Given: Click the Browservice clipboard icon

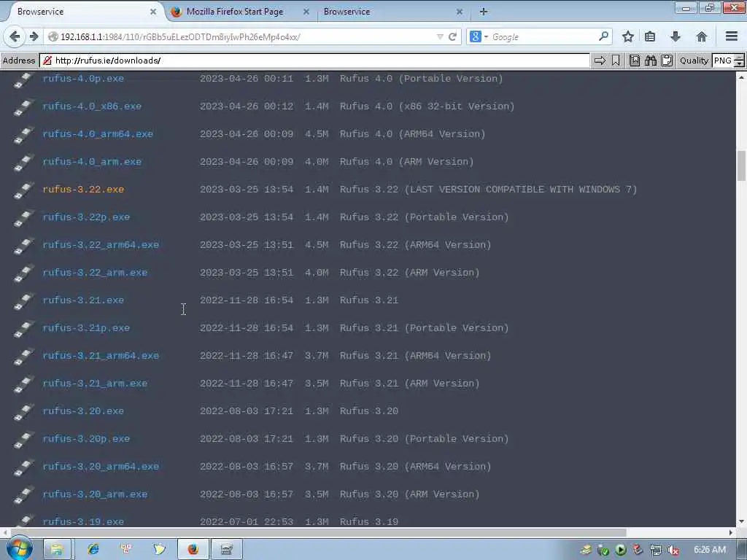Looking at the screenshot, I should [667, 61].
